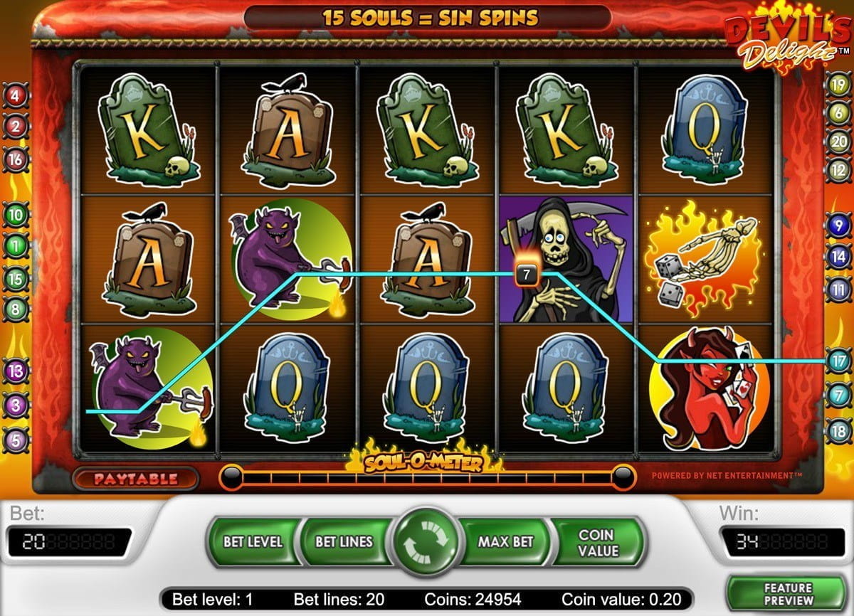Open the Feature Preview
Viewport: 854px width, 616px height.
pos(788,594)
